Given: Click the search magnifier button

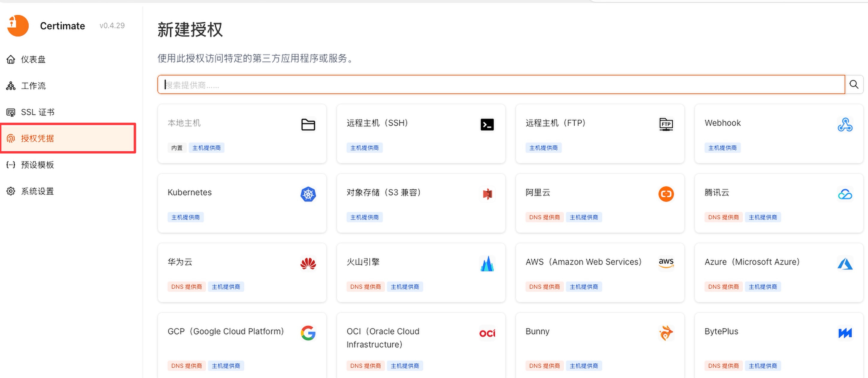Looking at the screenshot, I should coord(854,84).
